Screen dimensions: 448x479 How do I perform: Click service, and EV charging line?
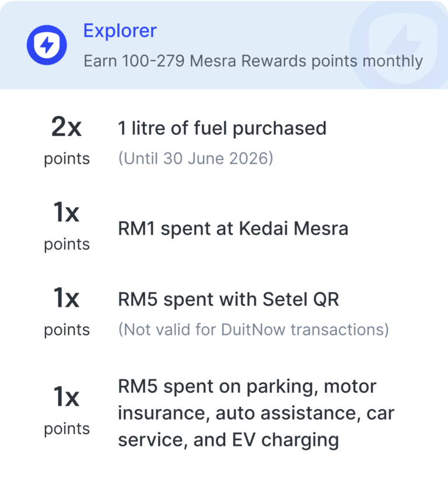click(229, 440)
